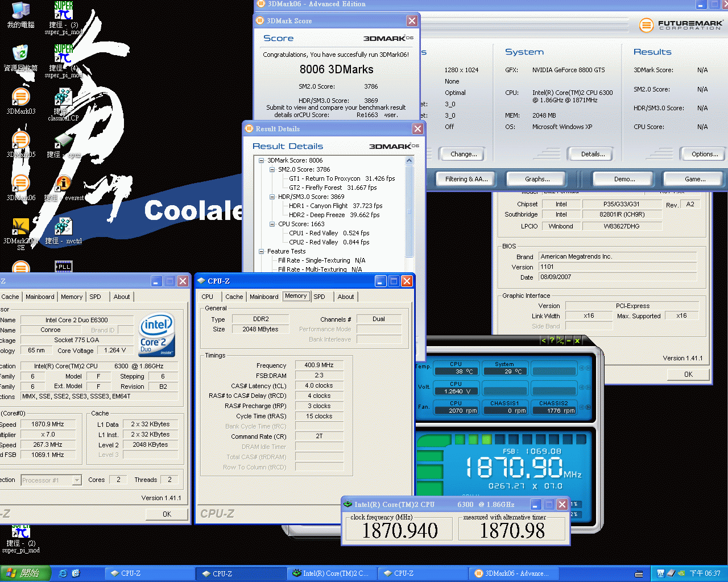Open Mainboard tab in left CPU-Z window
The image size is (728, 582).
[40, 297]
